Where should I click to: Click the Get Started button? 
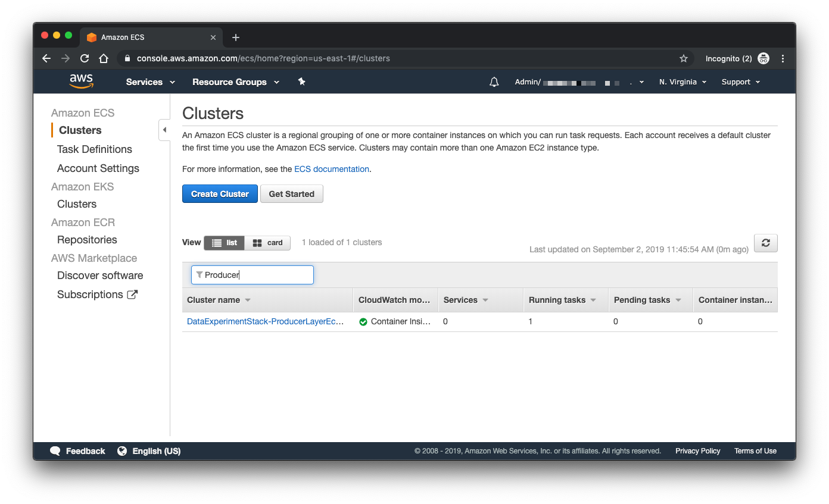click(x=292, y=194)
